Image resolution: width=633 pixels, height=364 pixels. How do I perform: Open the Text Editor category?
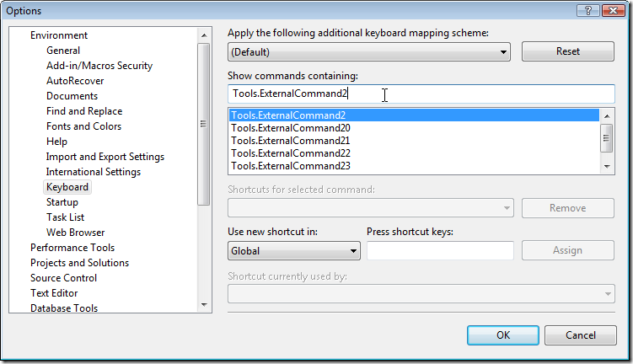pos(54,293)
